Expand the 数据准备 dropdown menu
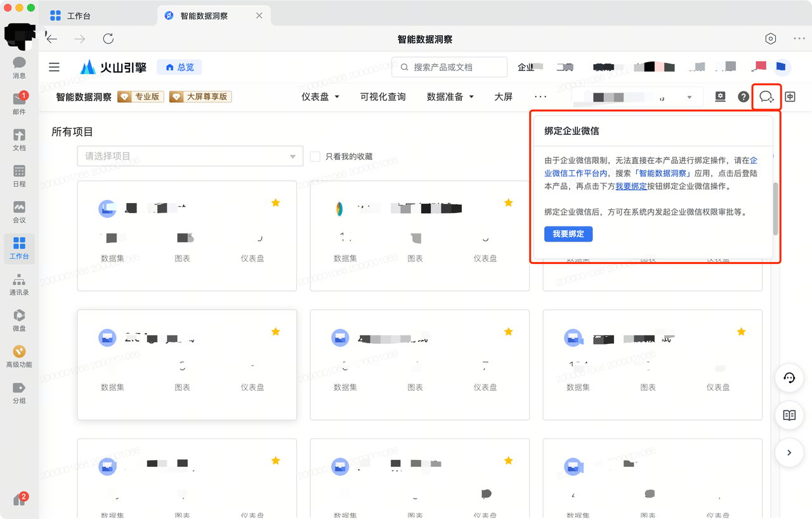The image size is (812, 519). coord(450,97)
